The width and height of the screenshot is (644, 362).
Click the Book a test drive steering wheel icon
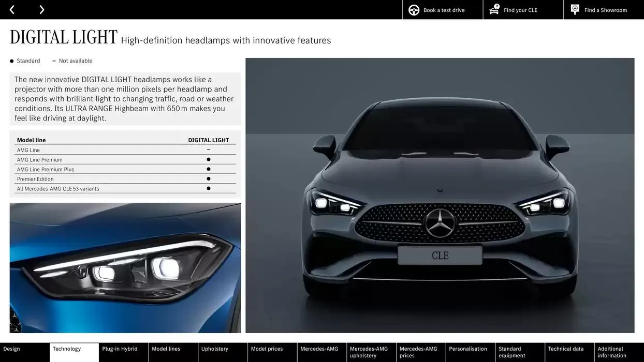(x=413, y=9)
